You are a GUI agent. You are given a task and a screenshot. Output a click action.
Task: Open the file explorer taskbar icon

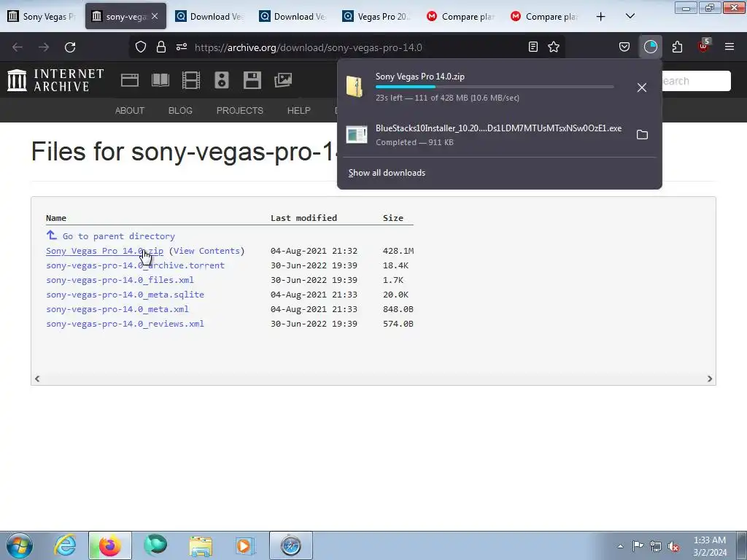(x=201, y=545)
